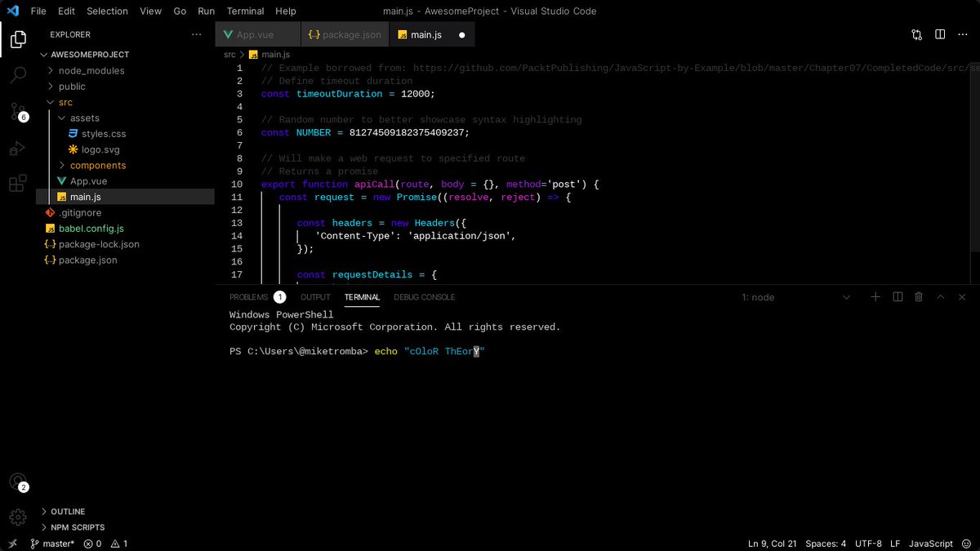Click the src breadcrumb segment
980x551 pixels.
coord(229,55)
